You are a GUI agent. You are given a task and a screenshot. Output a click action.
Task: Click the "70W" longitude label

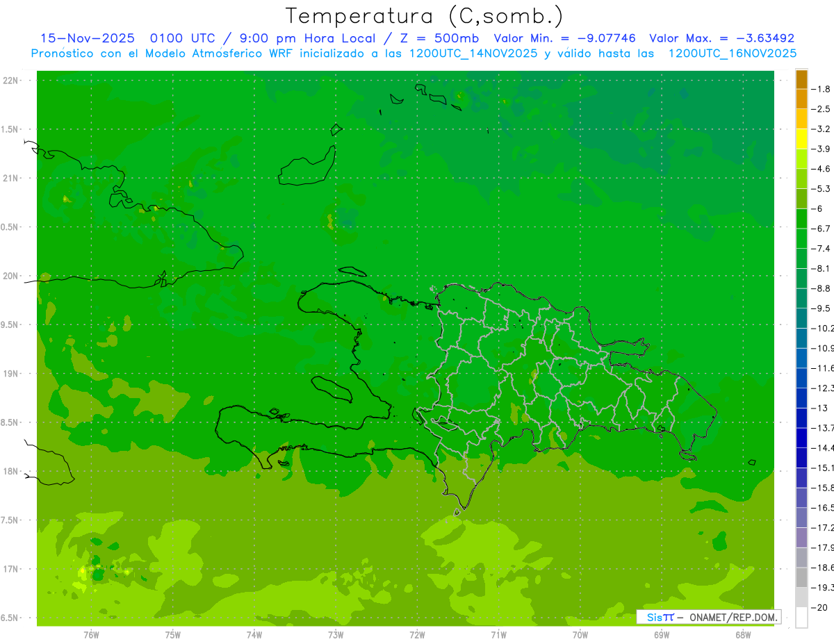580,635
